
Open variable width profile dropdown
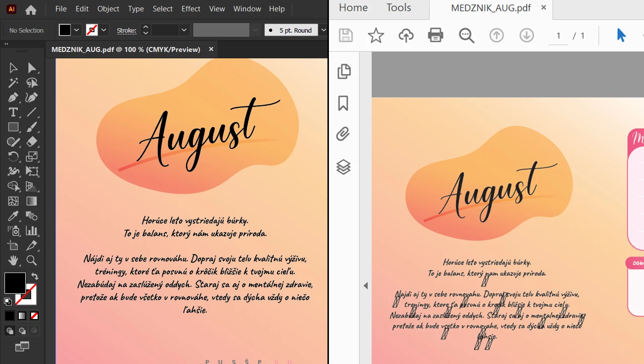point(255,30)
